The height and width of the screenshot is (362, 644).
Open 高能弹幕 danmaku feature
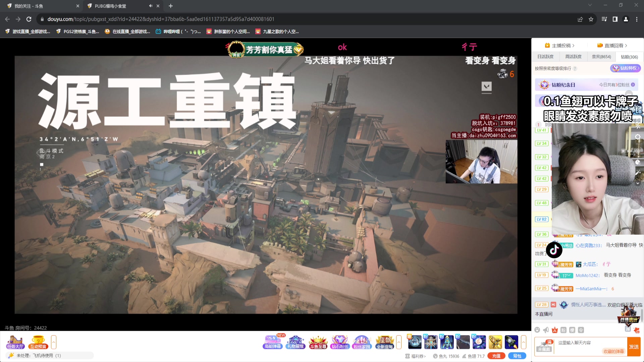pos(273,342)
